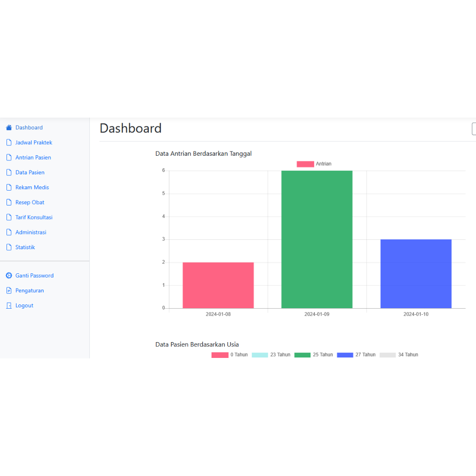Click the Pengaturan document icon

click(x=9, y=291)
